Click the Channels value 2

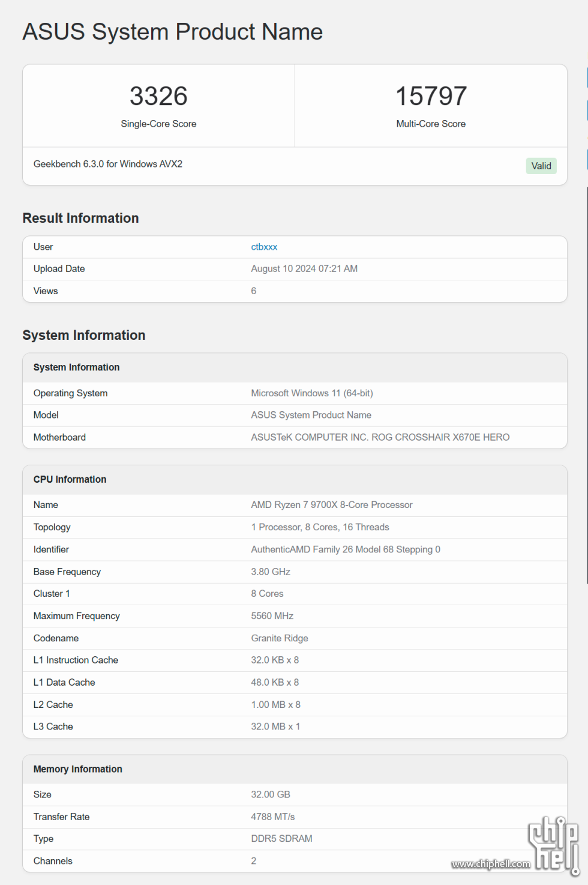254,861
